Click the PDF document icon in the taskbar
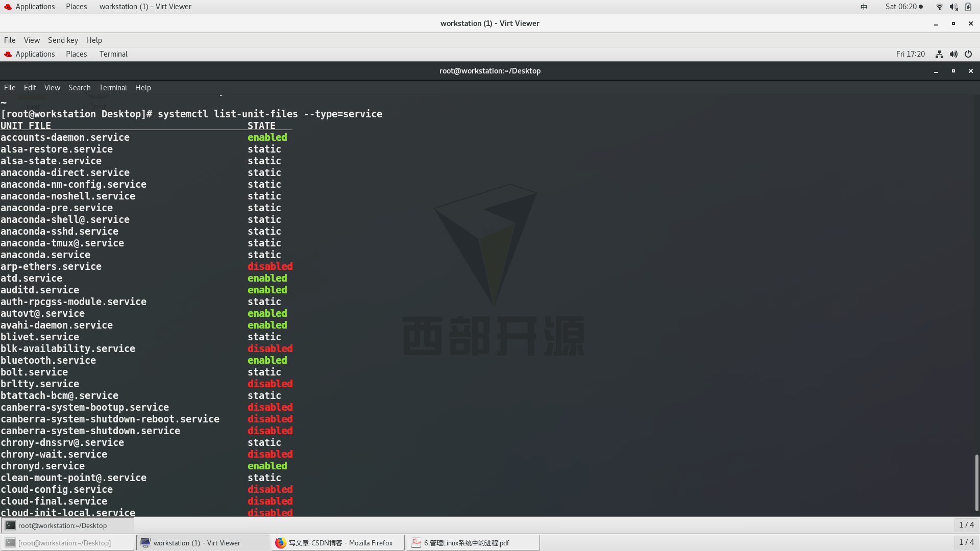980x551 pixels. [x=416, y=543]
